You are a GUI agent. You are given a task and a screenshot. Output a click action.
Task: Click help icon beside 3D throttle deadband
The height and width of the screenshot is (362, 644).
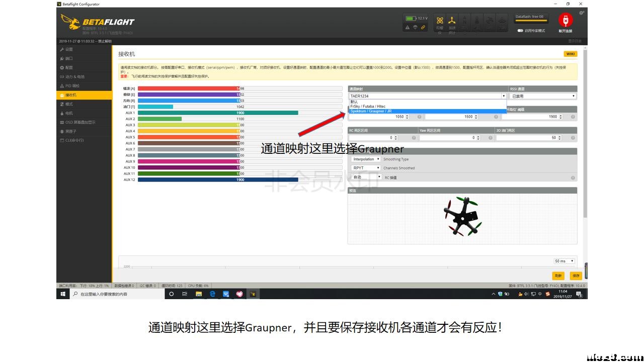pos(573,137)
